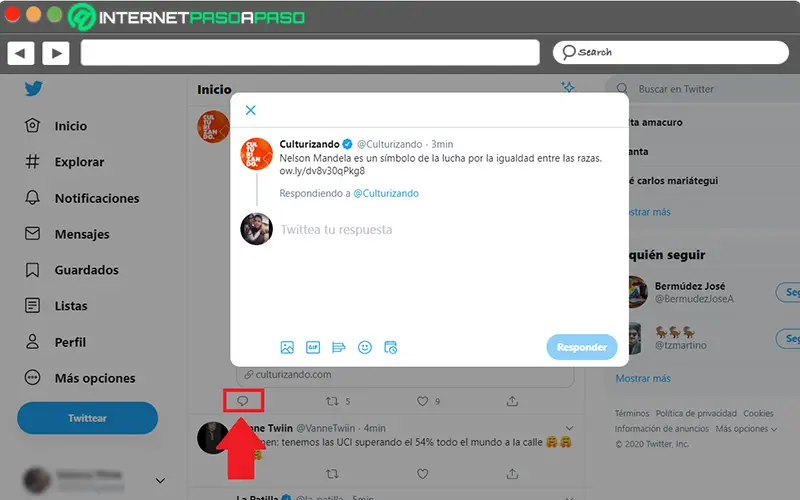This screenshot has height=500, width=800.
Task: Insert a GIF into the reply
Action: (x=313, y=347)
